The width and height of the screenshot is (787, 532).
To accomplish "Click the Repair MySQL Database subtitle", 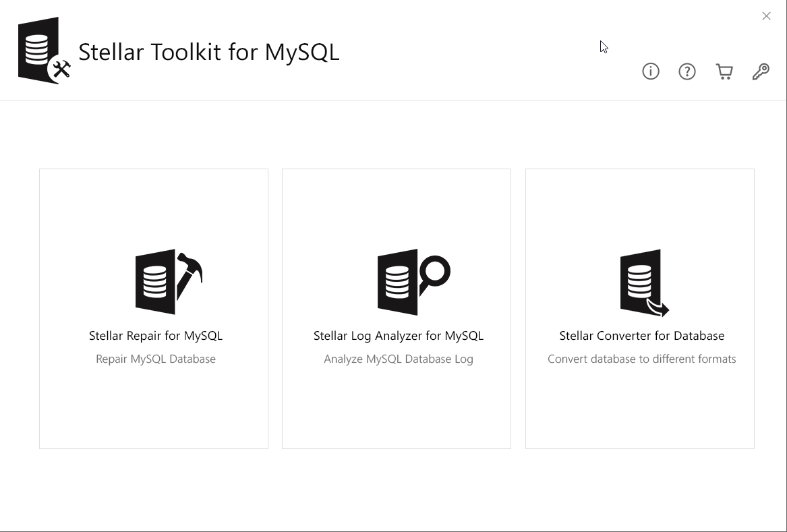I will click(155, 359).
